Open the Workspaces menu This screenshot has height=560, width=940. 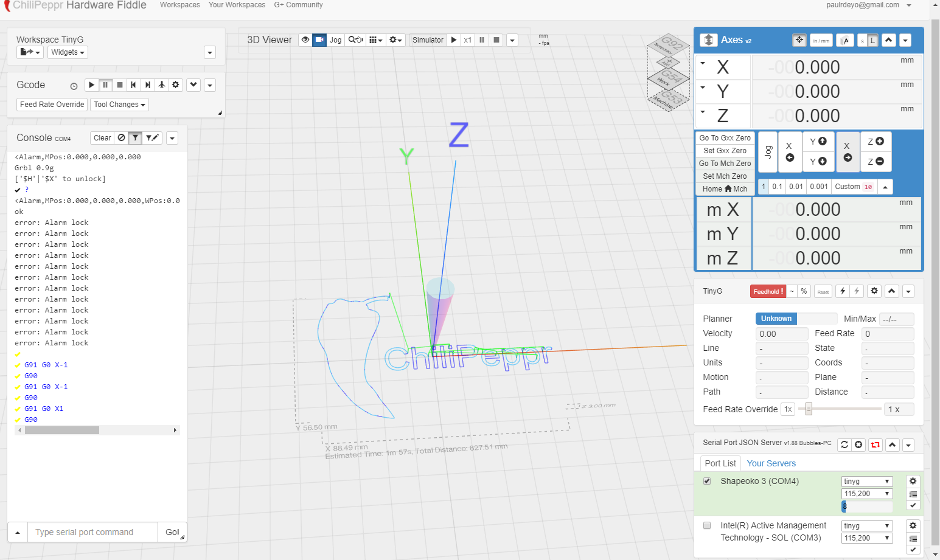tap(180, 5)
